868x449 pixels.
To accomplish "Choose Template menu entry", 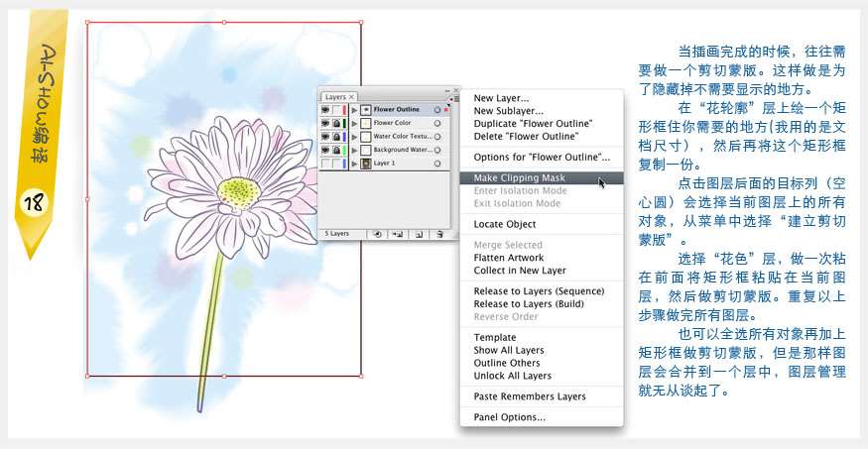I will [x=495, y=337].
